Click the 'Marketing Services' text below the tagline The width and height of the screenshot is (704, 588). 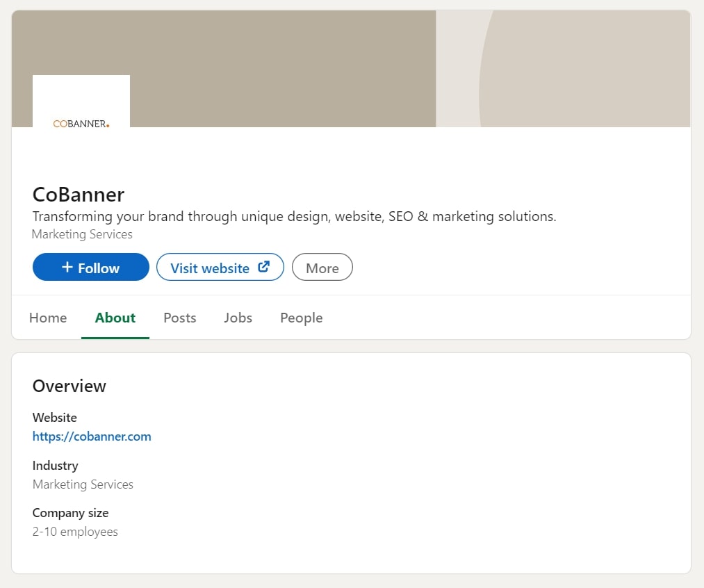(82, 234)
